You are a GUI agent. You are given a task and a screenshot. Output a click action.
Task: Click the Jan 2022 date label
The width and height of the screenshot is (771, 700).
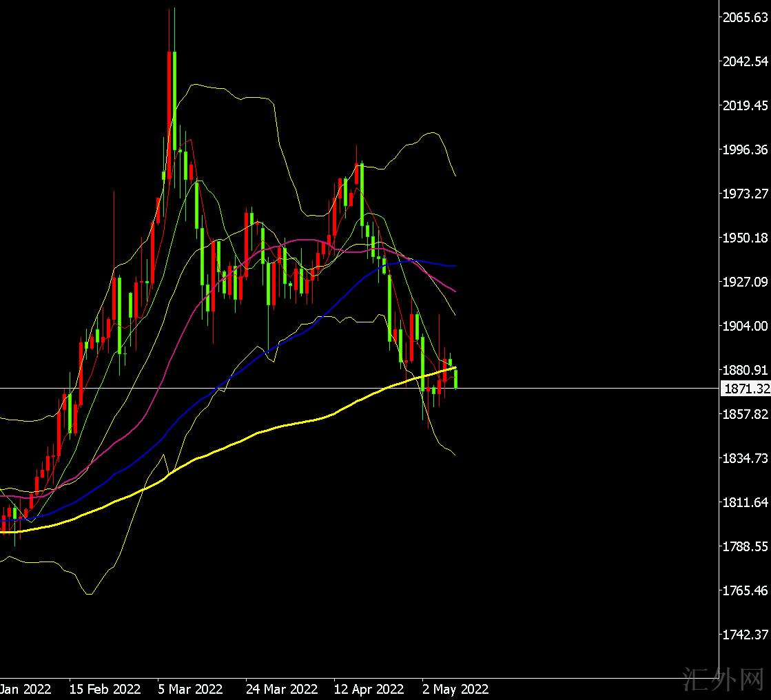click(x=25, y=689)
